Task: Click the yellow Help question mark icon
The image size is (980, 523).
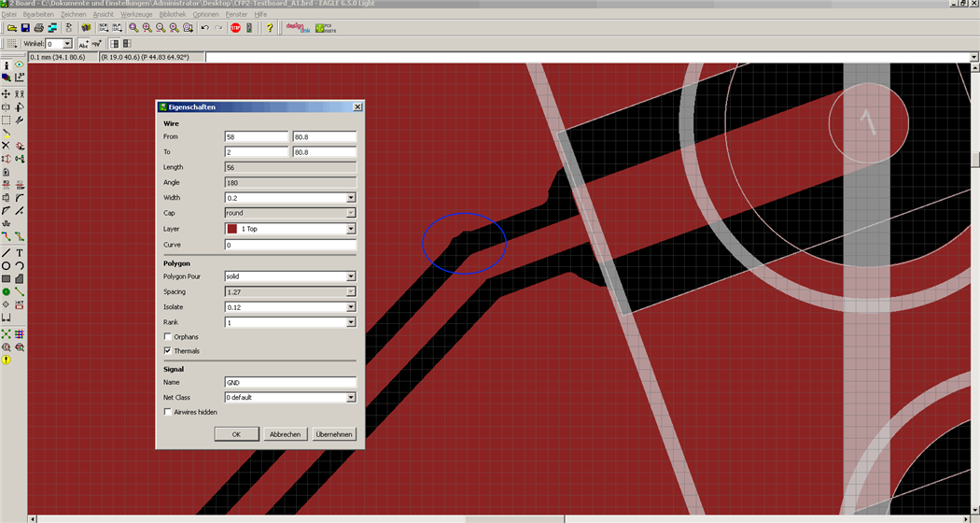Action: click(x=270, y=28)
